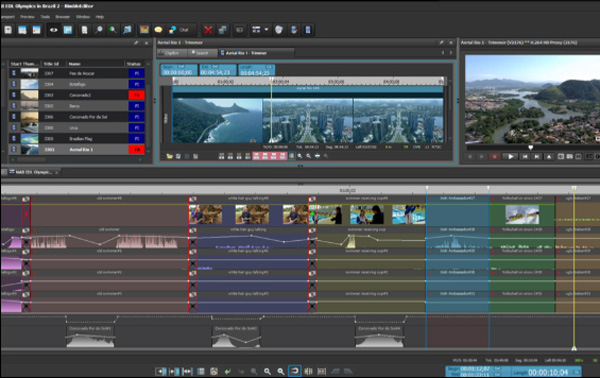Play the video in the preview player
Screen dimensions: 600x378
tap(510, 156)
